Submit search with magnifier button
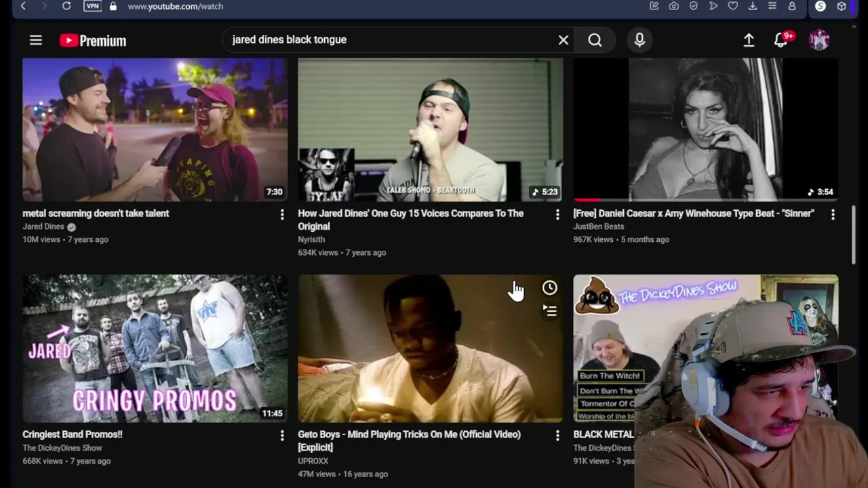 coord(595,40)
